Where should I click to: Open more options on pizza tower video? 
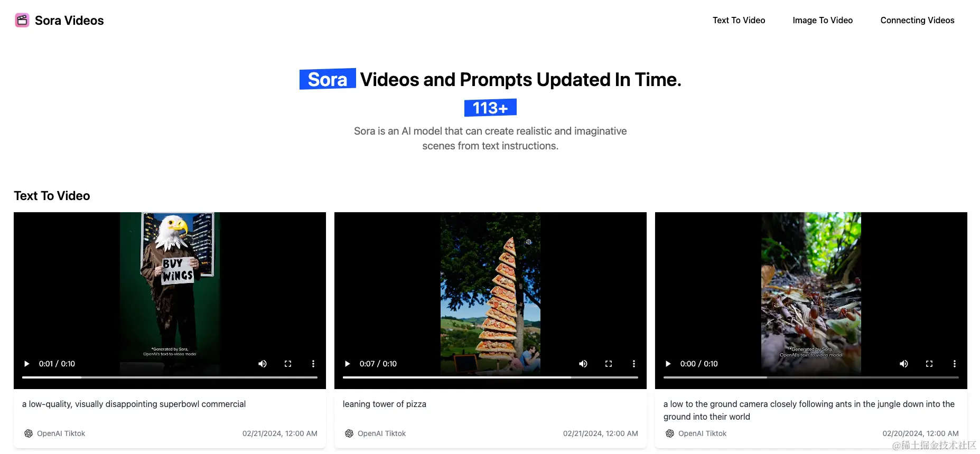pyautogui.click(x=634, y=364)
